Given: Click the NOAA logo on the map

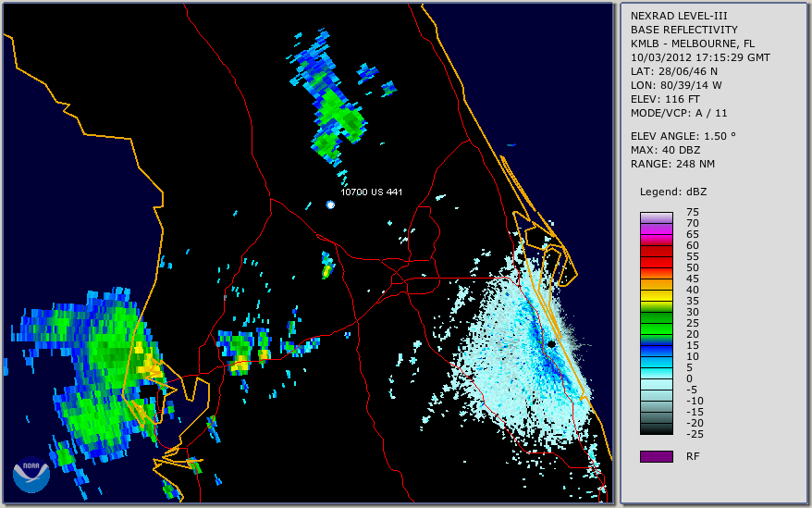Looking at the screenshot, I should (31, 475).
